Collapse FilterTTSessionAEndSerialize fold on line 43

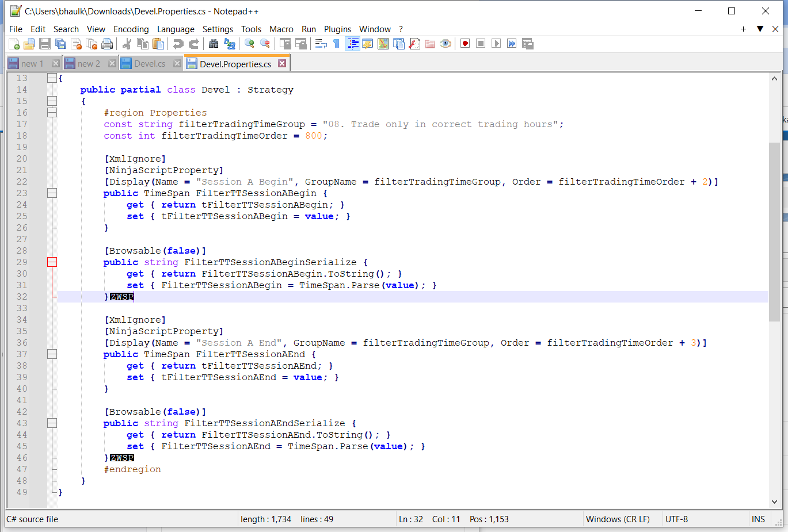(52, 423)
